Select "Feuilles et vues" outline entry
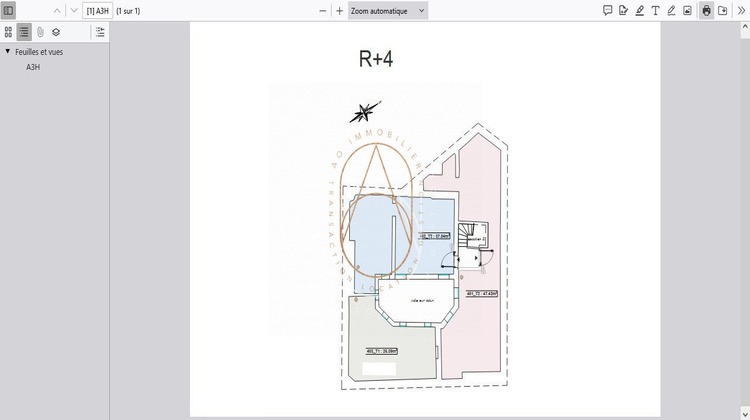Screen dimensions: 750x420 pos(39,52)
